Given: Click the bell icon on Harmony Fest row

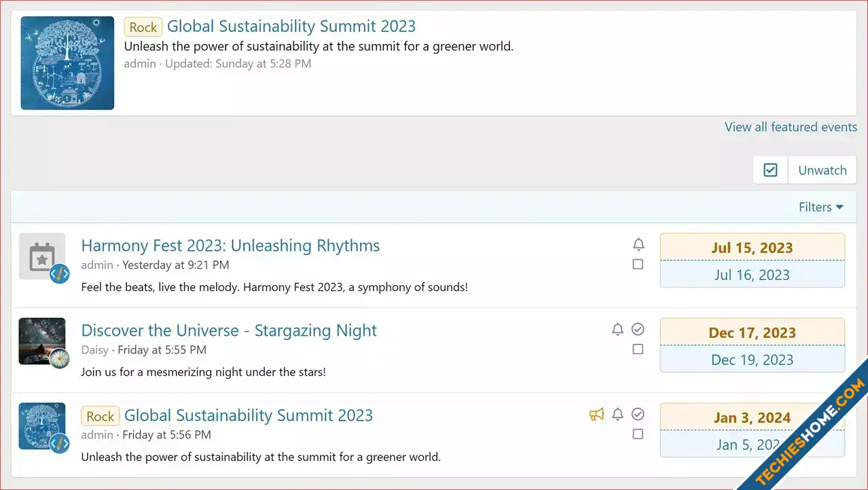Looking at the screenshot, I should click(x=638, y=245).
